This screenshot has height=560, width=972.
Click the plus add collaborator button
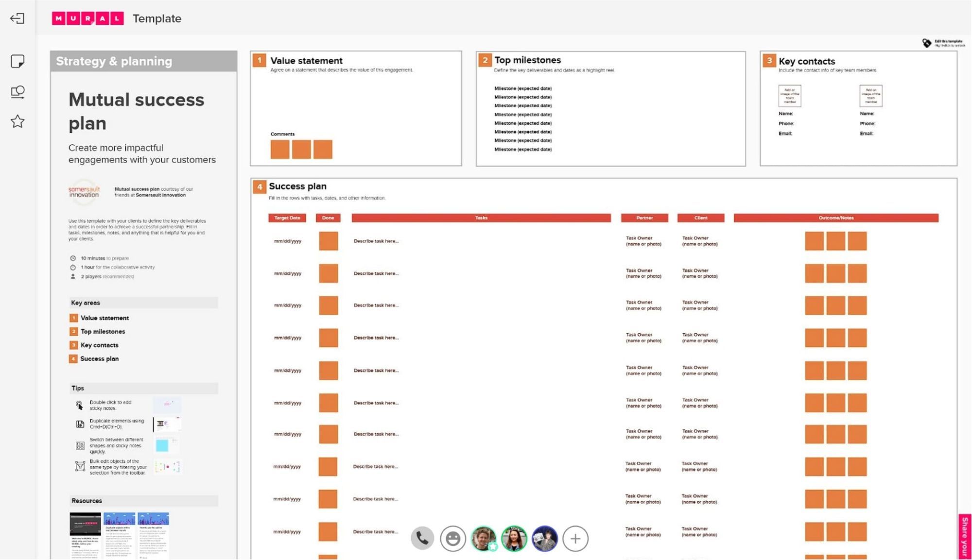coord(575,538)
